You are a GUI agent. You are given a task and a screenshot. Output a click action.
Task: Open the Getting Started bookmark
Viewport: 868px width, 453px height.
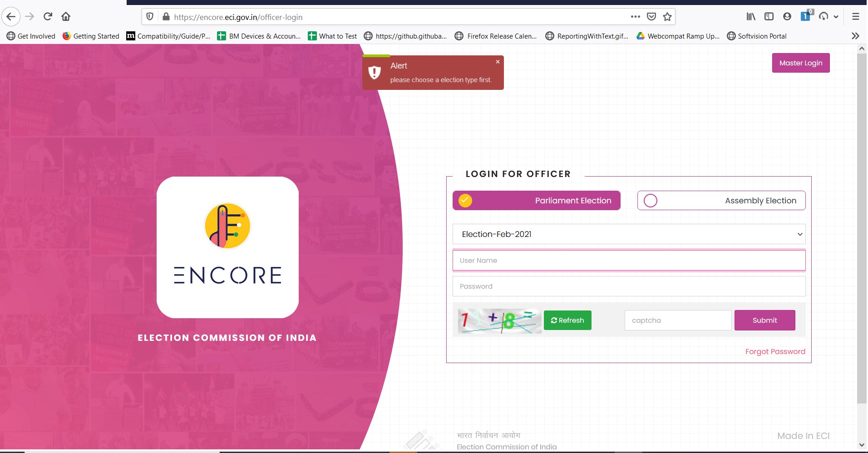(90, 36)
